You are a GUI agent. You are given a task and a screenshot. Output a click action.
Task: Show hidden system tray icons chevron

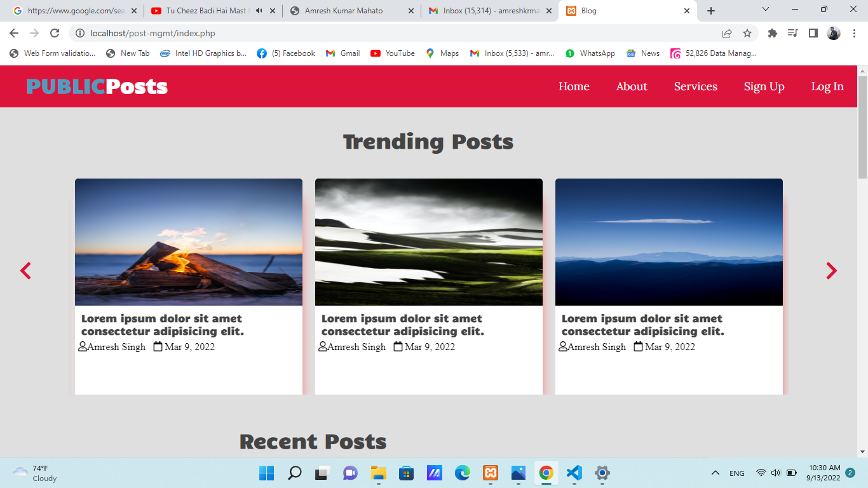(x=715, y=473)
